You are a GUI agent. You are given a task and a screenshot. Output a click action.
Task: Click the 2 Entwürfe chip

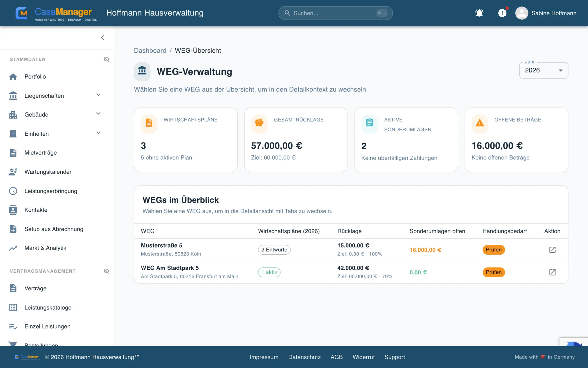coord(274,250)
